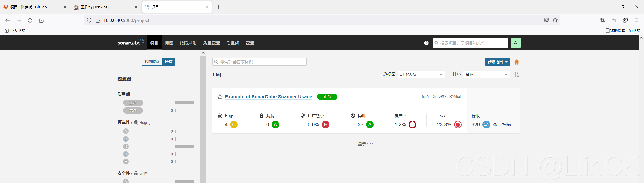Image resolution: width=644 pixels, height=183 pixels.
Task: Click 导入书签 bookmark bar item
Action: pyautogui.click(x=16, y=31)
